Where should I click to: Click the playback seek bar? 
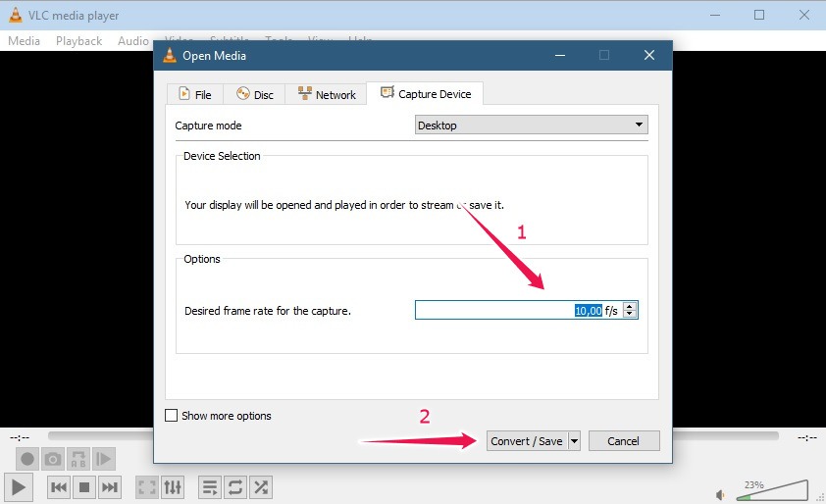tap(413, 435)
